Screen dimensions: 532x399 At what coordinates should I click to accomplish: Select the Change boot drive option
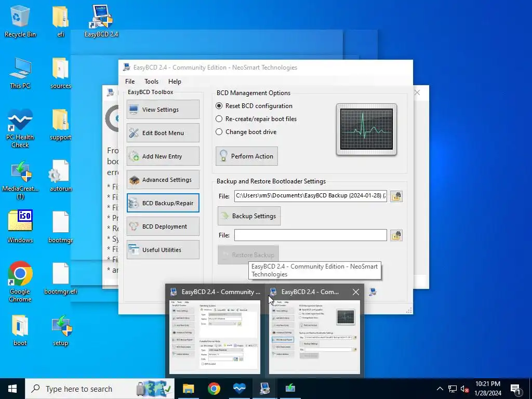[246, 132]
